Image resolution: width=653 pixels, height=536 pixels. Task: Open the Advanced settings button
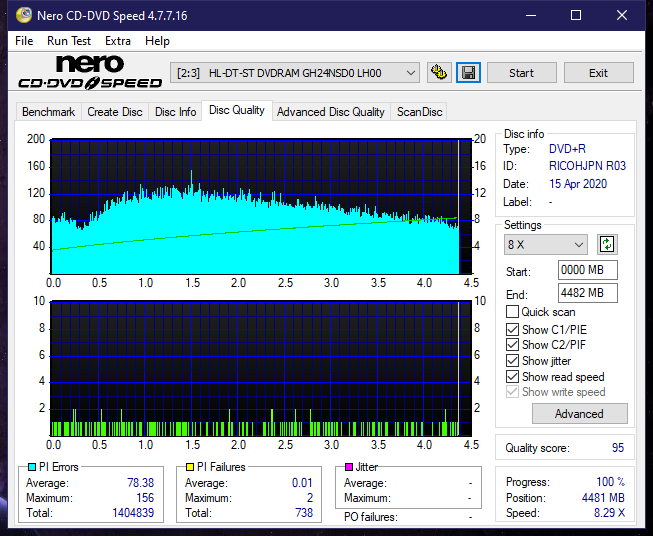[x=579, y=414]
